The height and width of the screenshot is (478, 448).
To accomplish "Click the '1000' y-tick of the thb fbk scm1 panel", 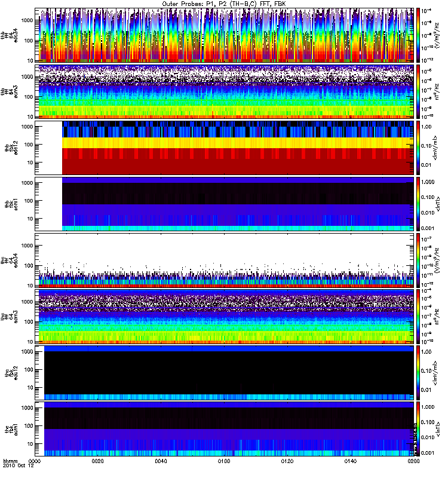I will [27, 183].
